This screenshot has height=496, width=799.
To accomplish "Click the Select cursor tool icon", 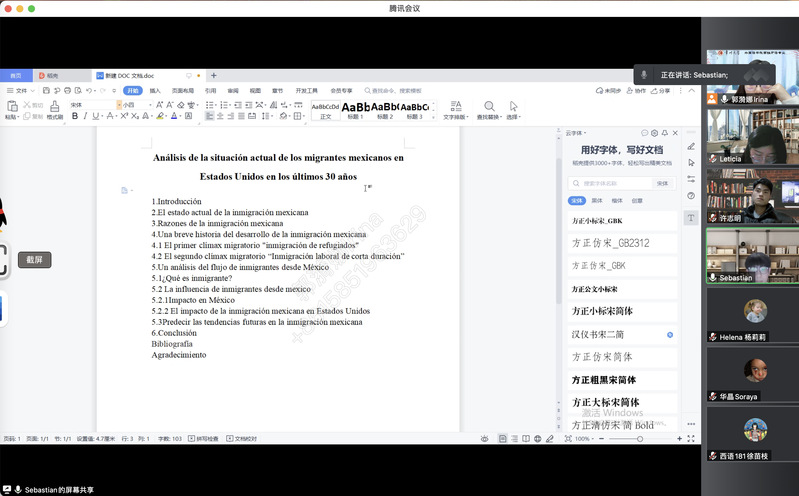I will coord(513,106).
